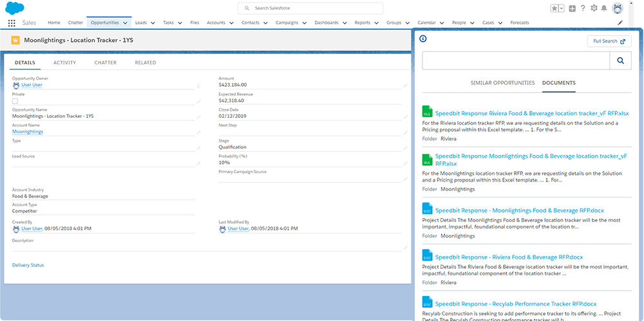Switch to the Related tab
644x321 pixels.
146,63
